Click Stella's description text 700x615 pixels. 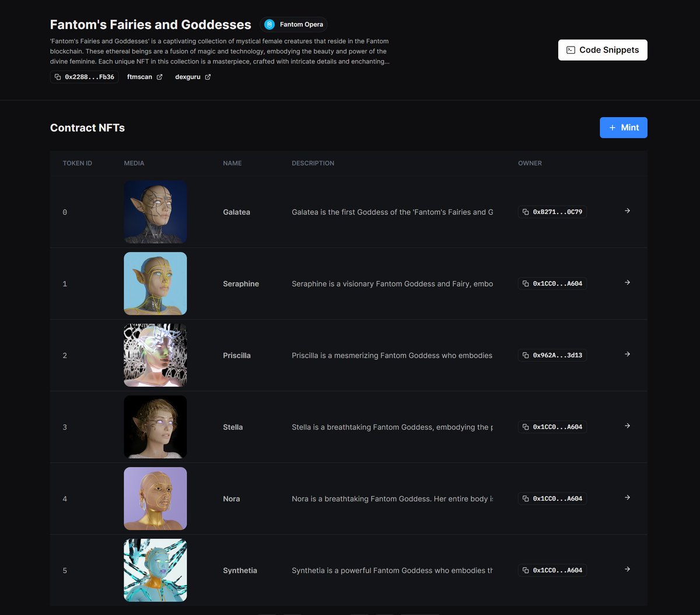[392, 427]
